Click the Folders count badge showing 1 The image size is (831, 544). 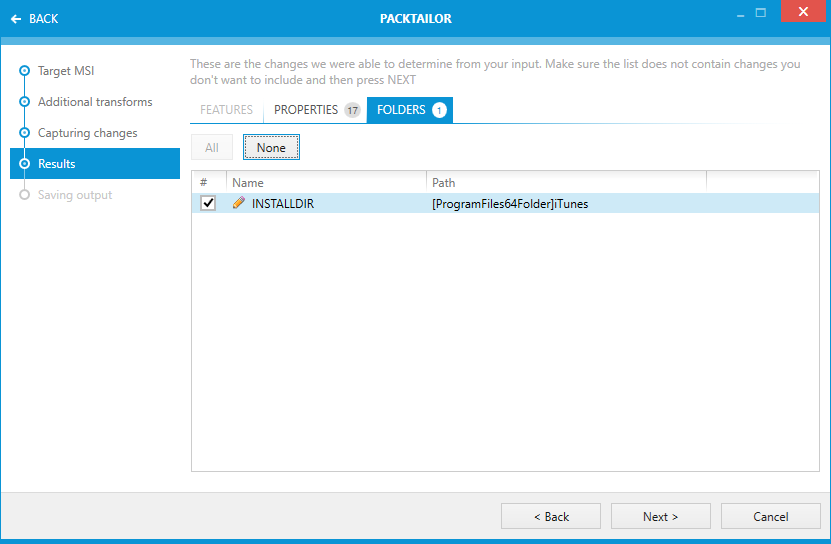pos(439,110)
